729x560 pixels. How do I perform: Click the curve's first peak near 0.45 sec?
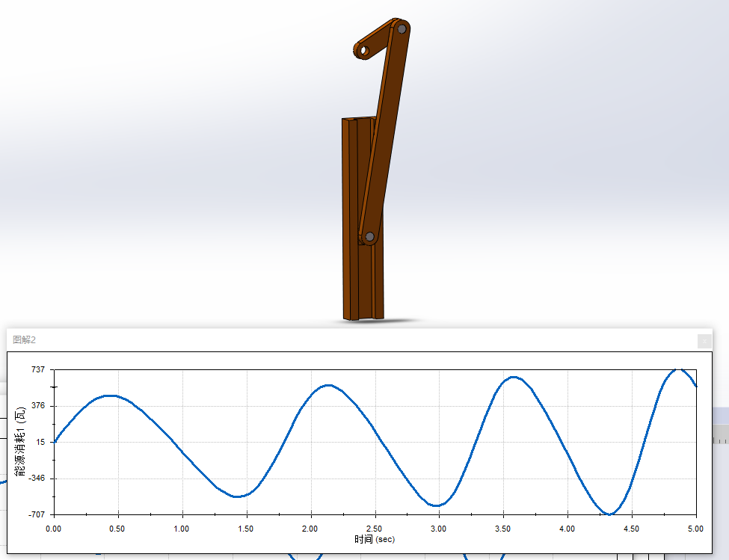click(110, 396)
